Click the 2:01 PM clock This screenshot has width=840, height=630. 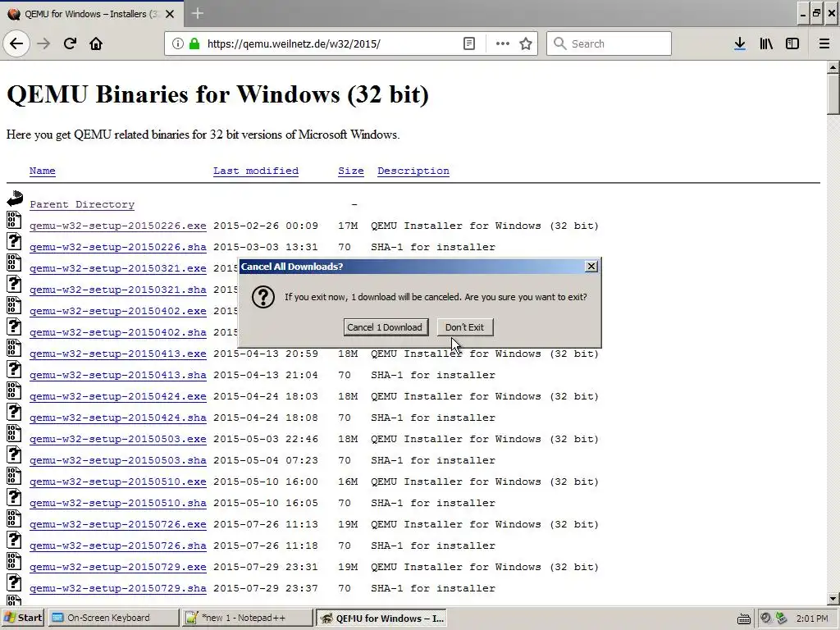812,619
